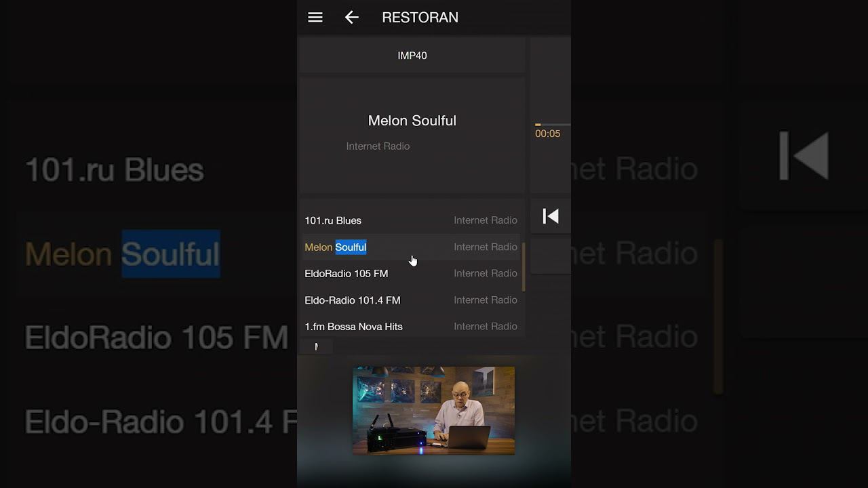The image size is (868, 488).
Task: Play the 101.ru Blues station
Action: (411, 220)
